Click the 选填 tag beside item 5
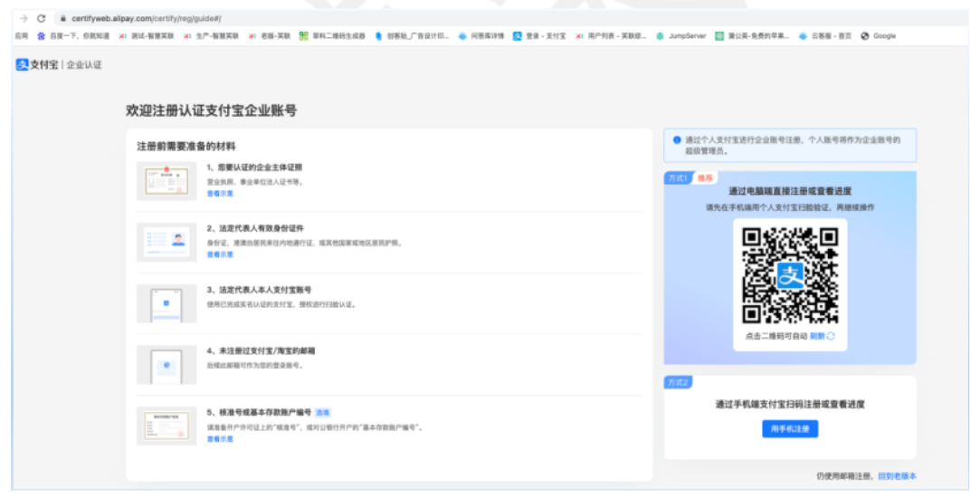Screen dimensions: 980x499 (322, 413)
